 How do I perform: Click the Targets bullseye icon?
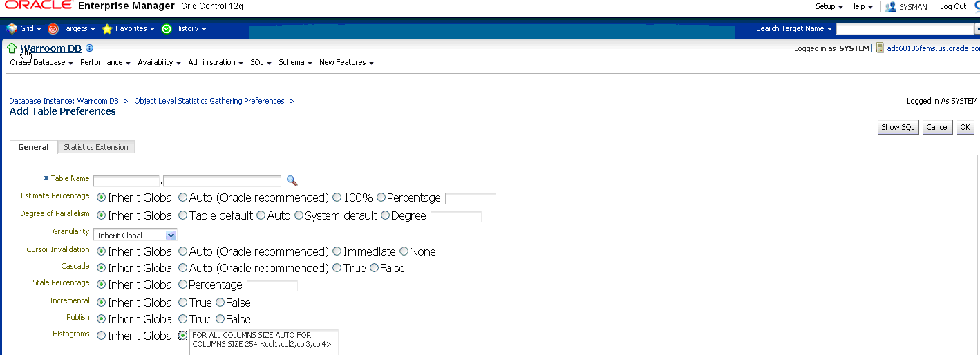[53, 29]
